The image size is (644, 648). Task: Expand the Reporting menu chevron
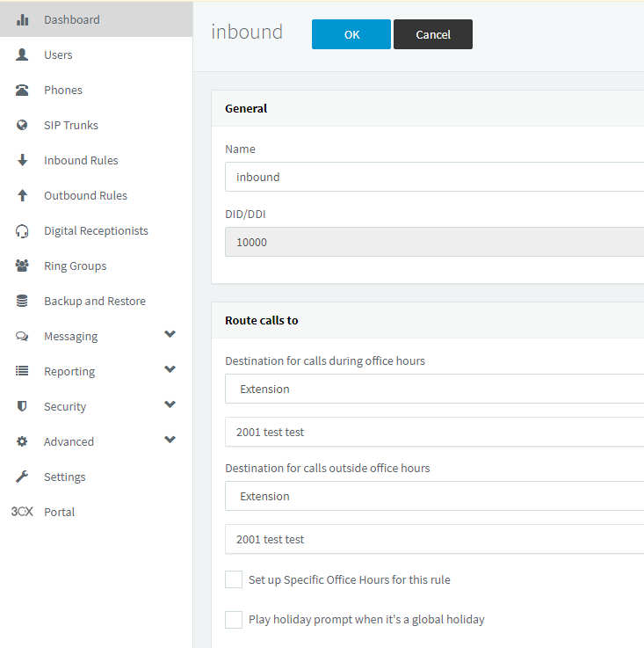(x=170, y=369)
